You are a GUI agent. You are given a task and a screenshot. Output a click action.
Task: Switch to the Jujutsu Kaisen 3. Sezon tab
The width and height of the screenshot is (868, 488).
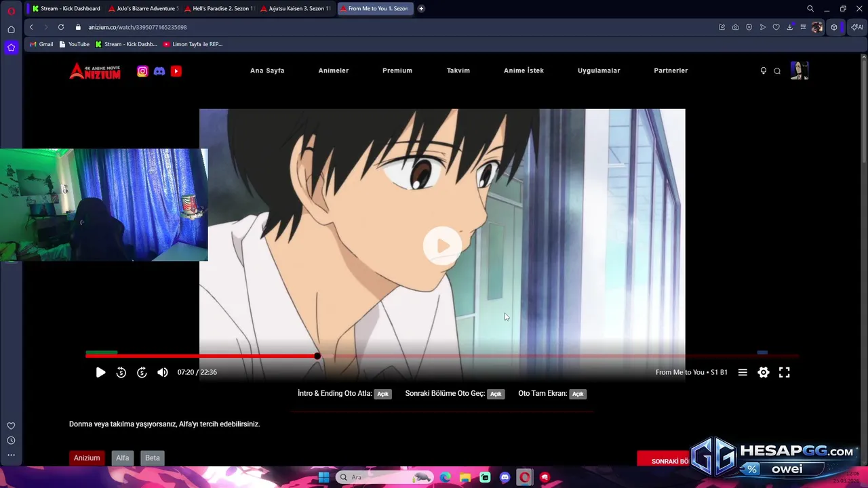pyautogui.click(x=295, y=9)
